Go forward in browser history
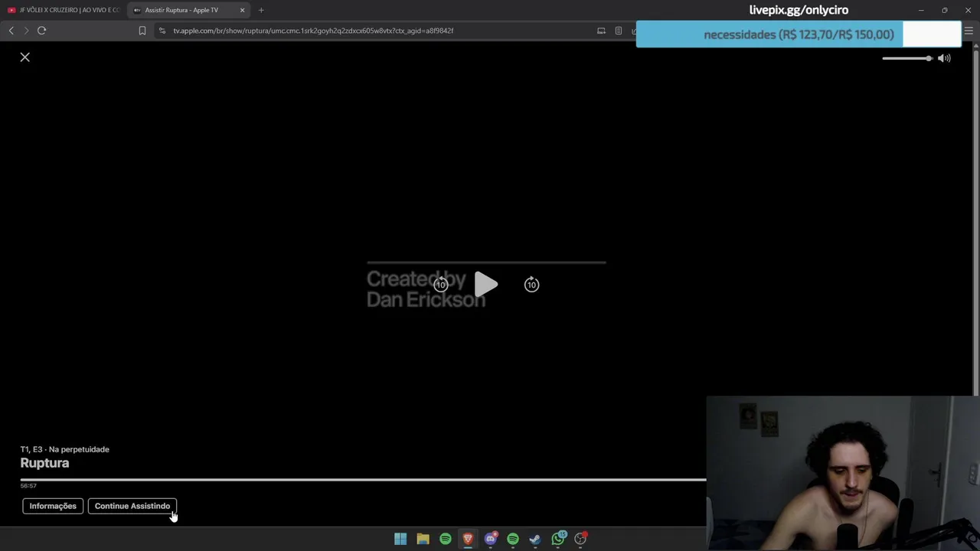The height and width of the screenshot is (551, 980). coord(26,31)
